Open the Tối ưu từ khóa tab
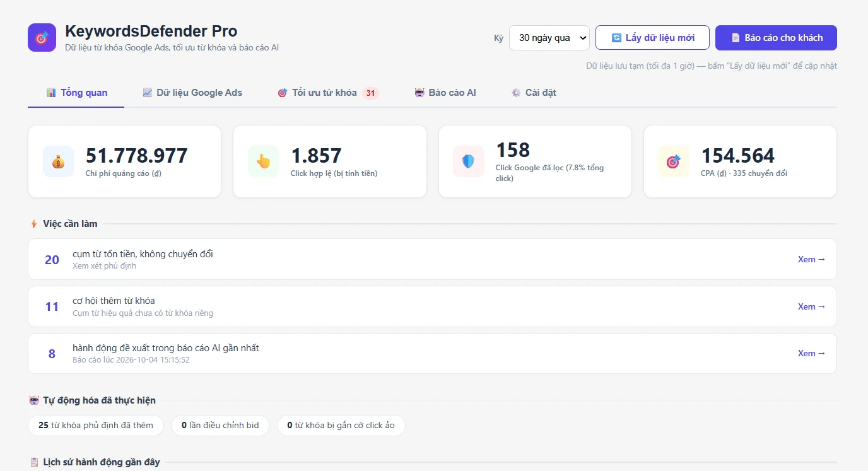This screenshot has width=868, height=471. 328,93
